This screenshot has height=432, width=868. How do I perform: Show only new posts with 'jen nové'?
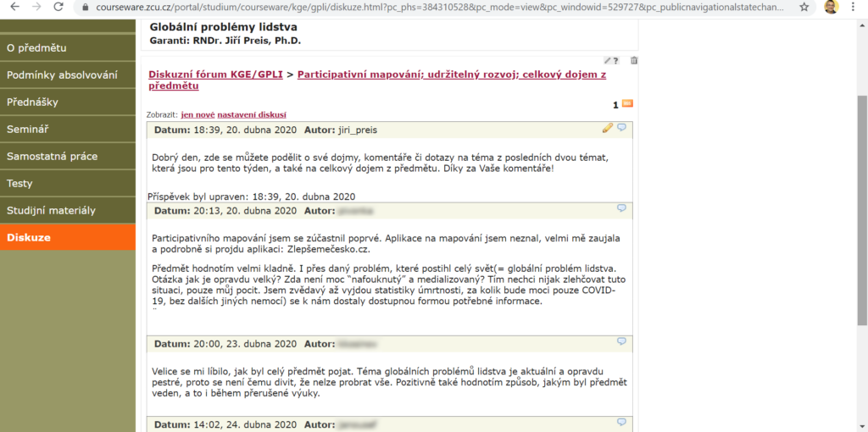[x=198, y=115]
